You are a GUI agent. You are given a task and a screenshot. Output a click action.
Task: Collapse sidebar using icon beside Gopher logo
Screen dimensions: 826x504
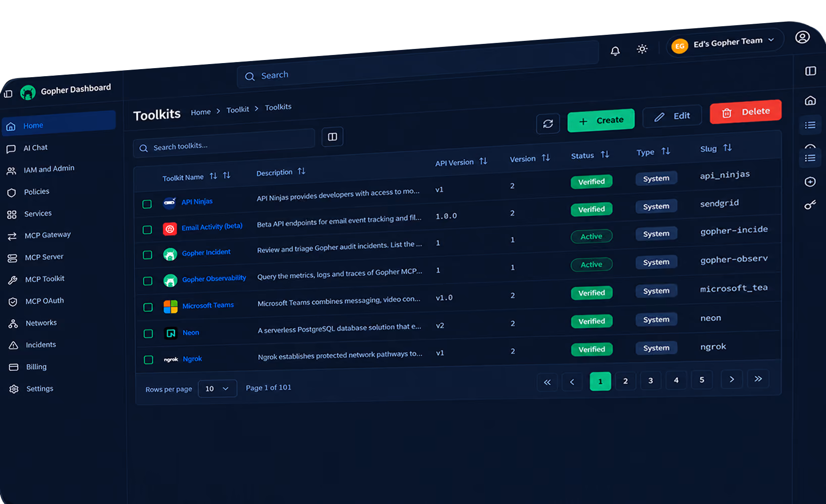point(8,93)
